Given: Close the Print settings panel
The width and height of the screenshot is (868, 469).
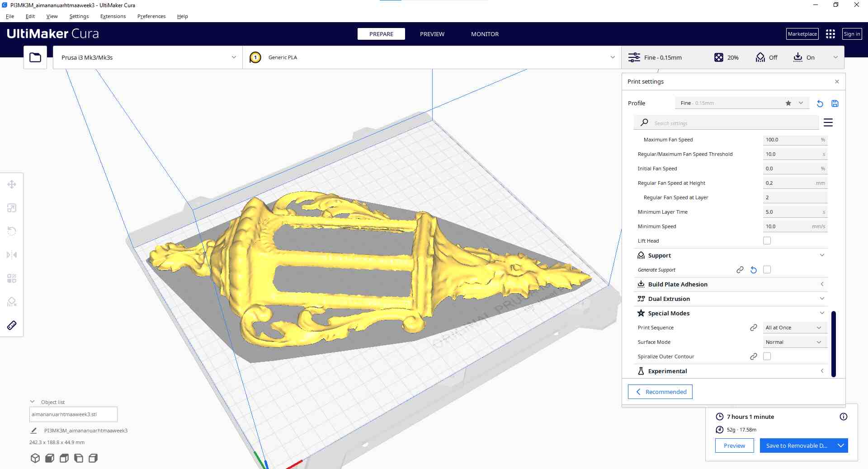Looking at the screenshot, I should tap(837, 82).
